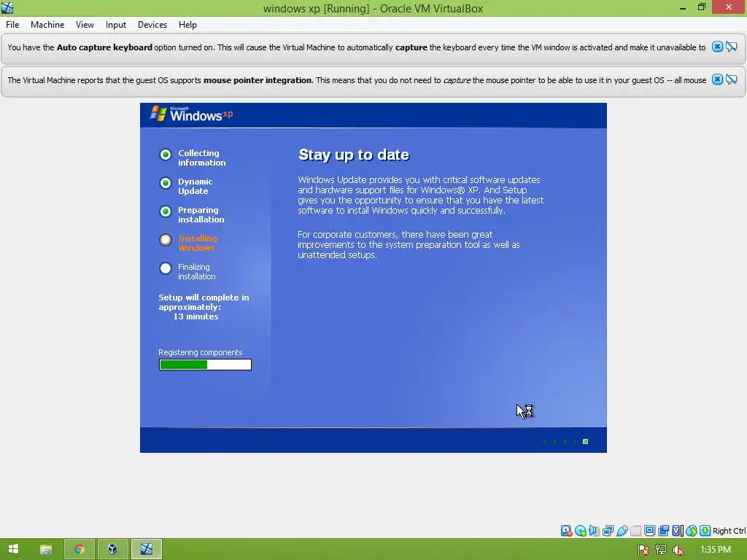Open VirtualBox Manager from the taskbar
This screenshot has width=747, height=560.
pyautogui.click(x=112, y=550)
